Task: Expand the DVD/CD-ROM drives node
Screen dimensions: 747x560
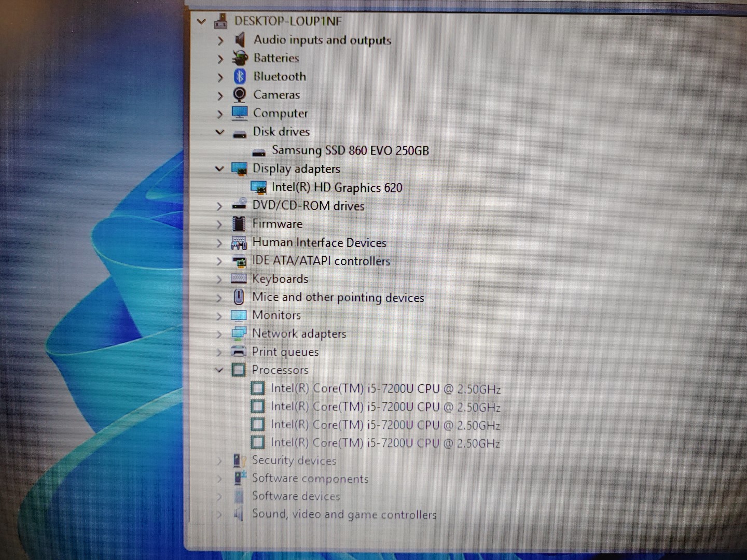Action: (x=219, y=206)
